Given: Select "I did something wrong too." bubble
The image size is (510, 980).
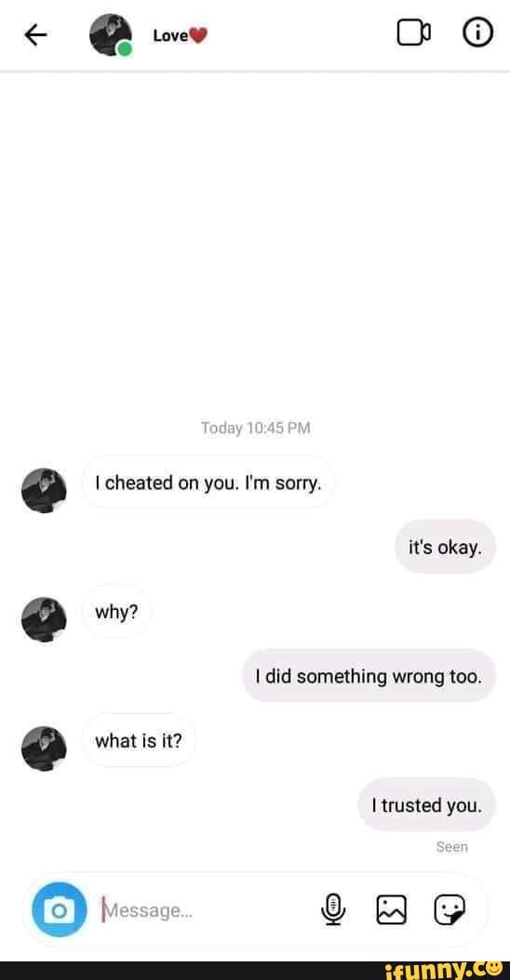Looking at the screenshot, I should (x=369, y=676).
